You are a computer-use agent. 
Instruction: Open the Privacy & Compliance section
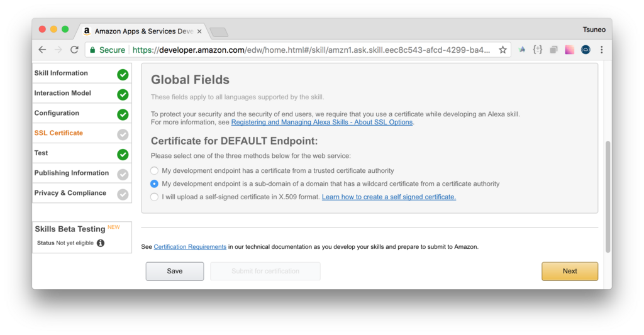(x=82, y=193)
